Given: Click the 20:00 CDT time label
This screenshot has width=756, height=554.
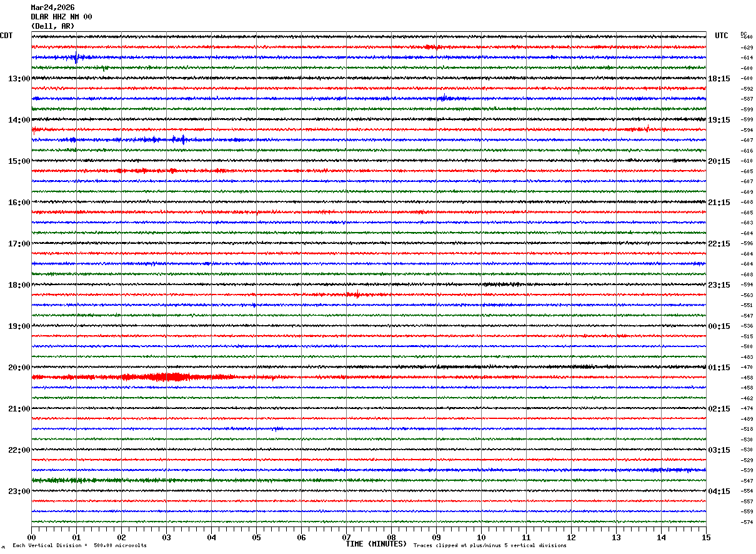Looking at the screenshot, I should pos(19,368).
